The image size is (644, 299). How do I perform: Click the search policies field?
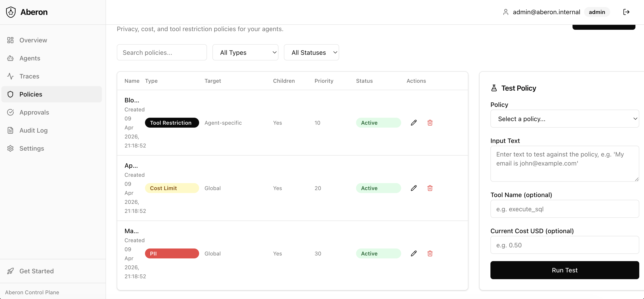point(162,52)
